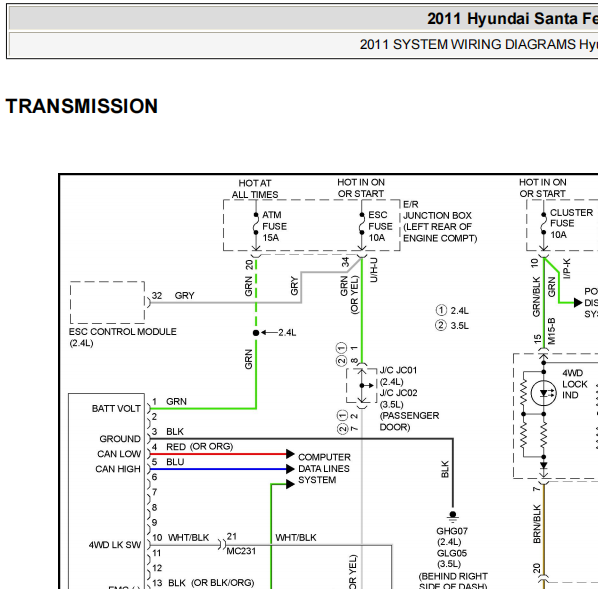Click the 4WD LOCK IND lamp symbol
Image resolution: width=598 pixels, height=589 pixels.
click(x=543, y=393)
